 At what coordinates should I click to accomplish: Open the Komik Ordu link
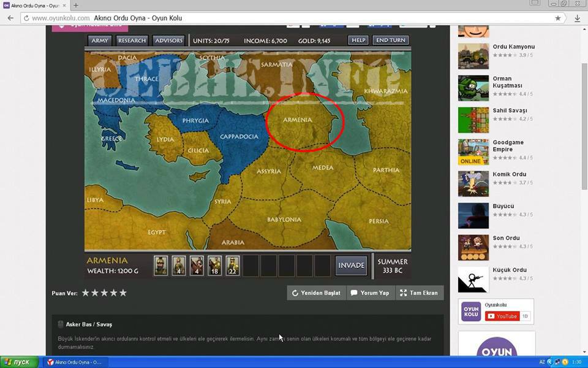pyautogui.click(x=509, y=174)
